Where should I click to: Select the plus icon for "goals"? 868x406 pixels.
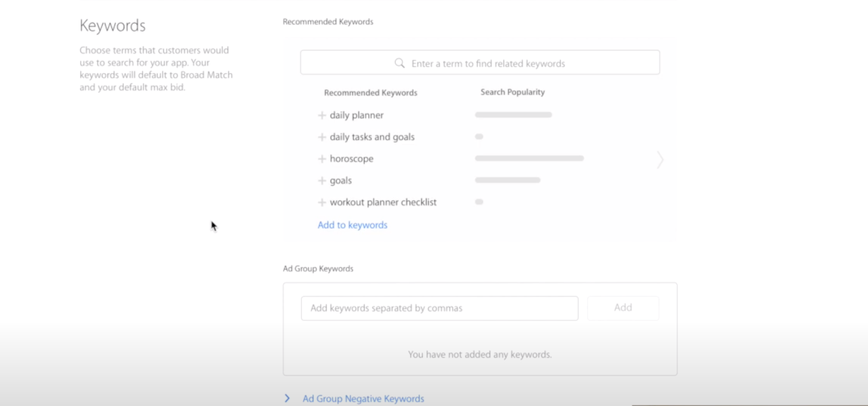pyautogui.click(x=322, y=180)
